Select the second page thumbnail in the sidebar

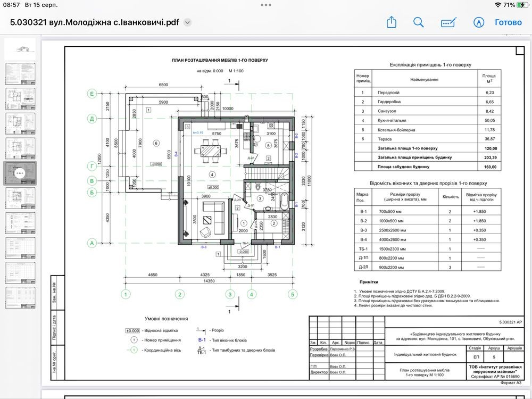tap(20, 73)
